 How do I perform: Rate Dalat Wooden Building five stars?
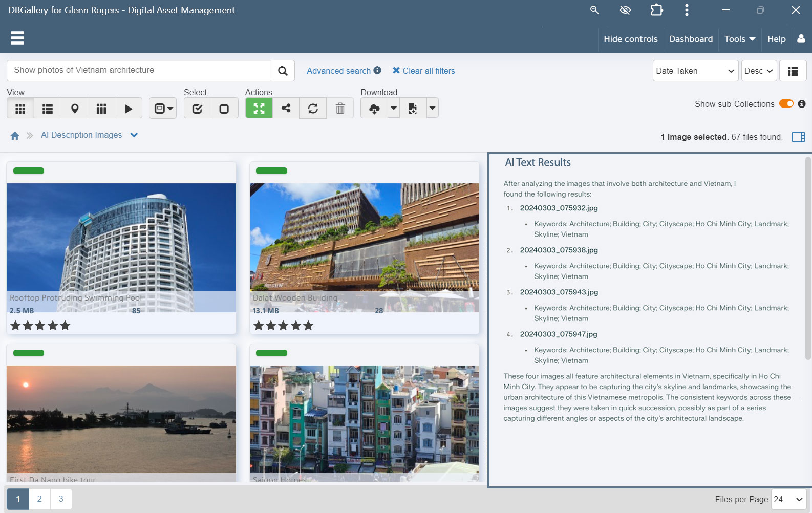(x=308, y=326)
